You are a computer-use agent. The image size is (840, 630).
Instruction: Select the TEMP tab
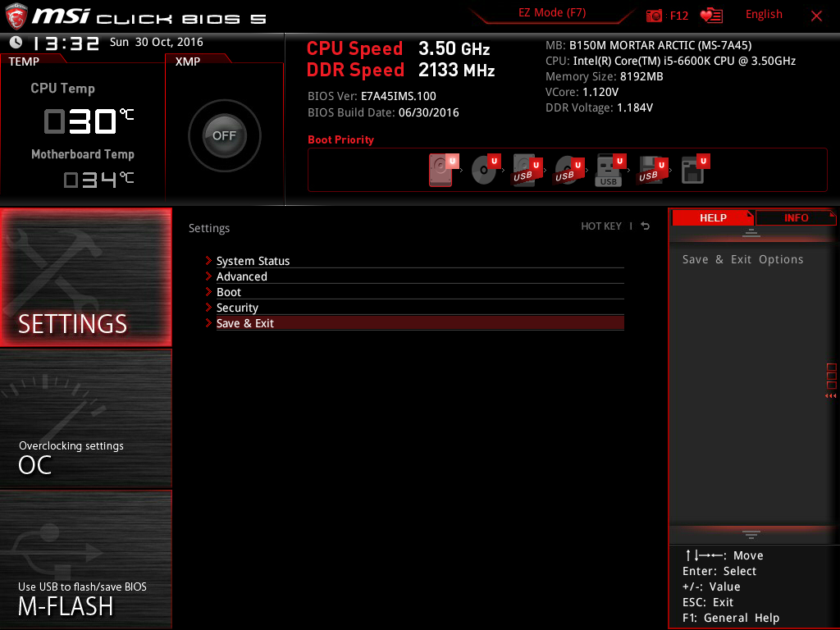[24, 62]
